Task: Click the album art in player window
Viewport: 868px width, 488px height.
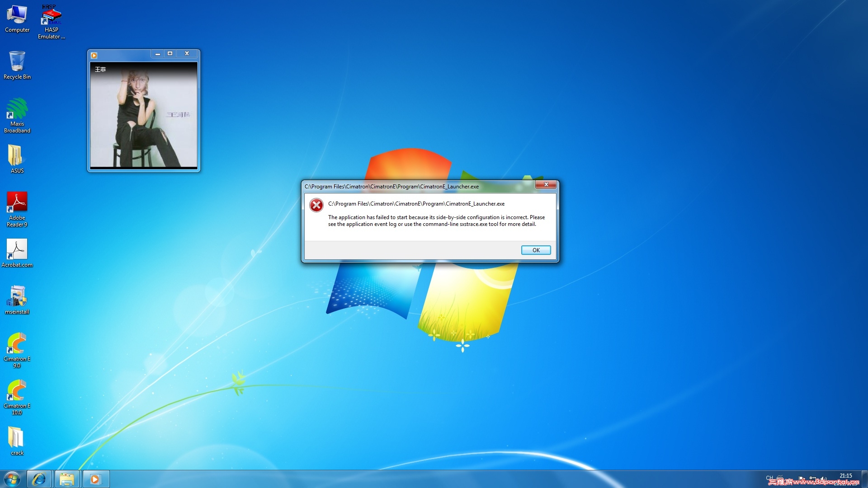Action: (144, 115)
